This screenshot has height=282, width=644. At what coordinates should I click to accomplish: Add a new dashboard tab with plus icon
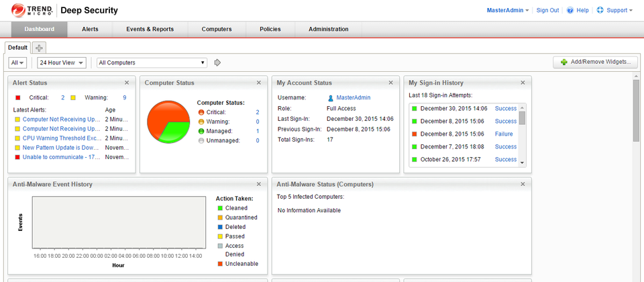pos(39,48)
